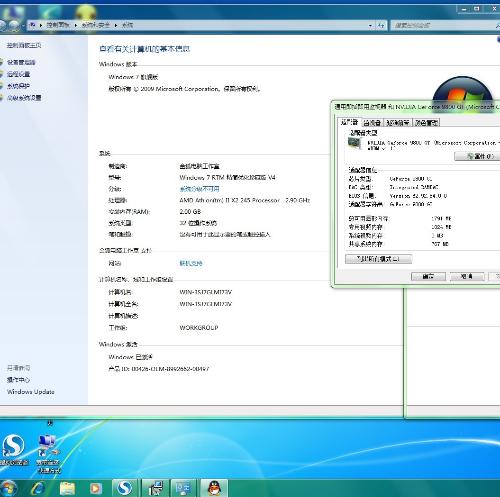The height and width of the screenshot is (497, 500).
Task: Switch to the 适配器 tab
Action: click(x=349, y=122)
